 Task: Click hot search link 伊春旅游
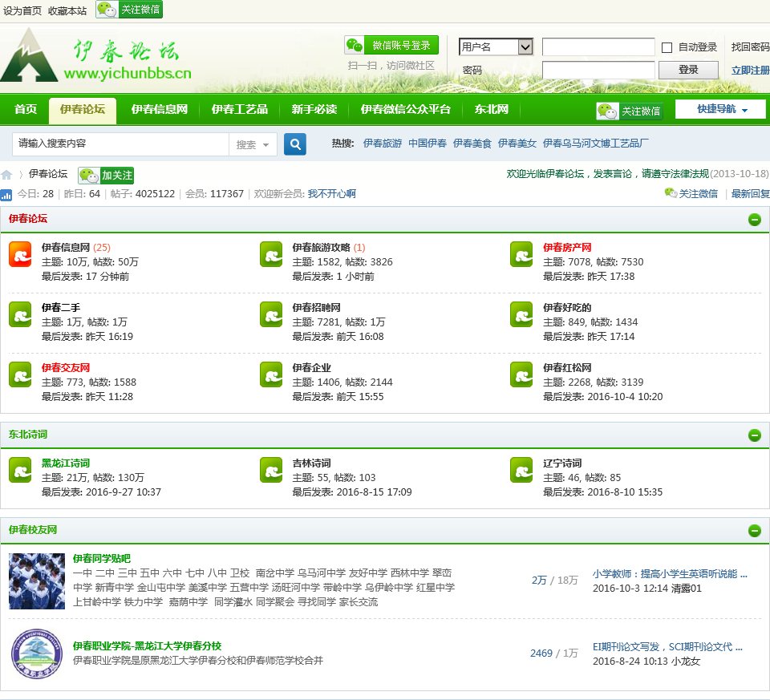383,144
